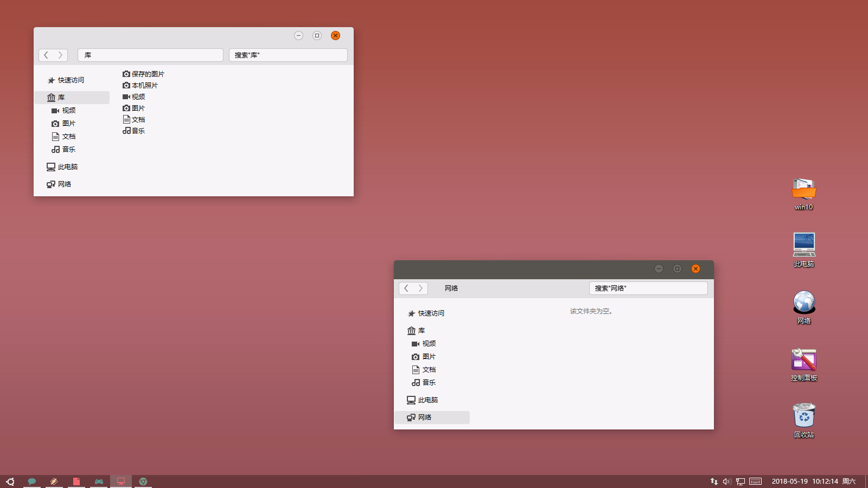Click the back navigation arrow
Screen dimensions: 868x488
click(x=406, y=288)
